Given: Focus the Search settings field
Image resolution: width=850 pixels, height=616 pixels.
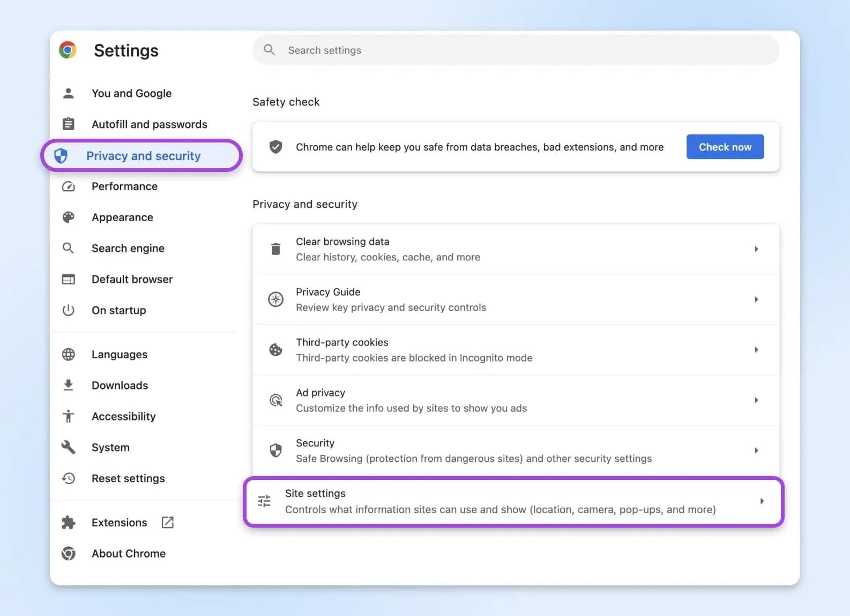Looking at the screenshot, I should click(516, 50).
